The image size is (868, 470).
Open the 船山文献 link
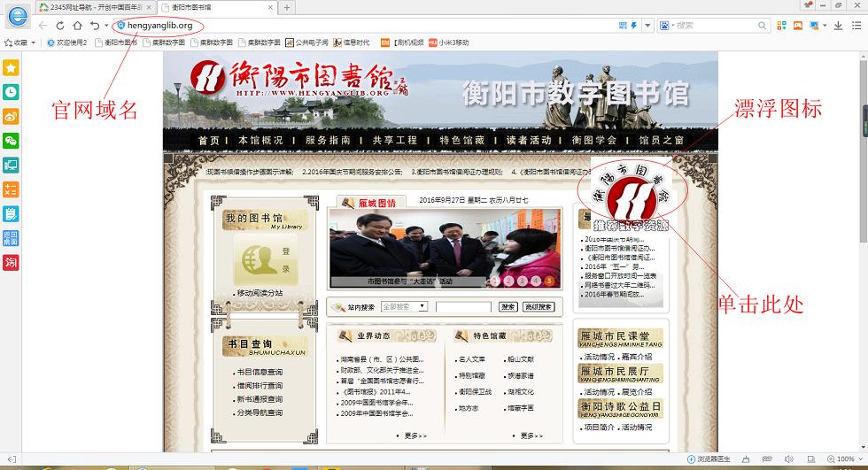(x=521, y=359)
